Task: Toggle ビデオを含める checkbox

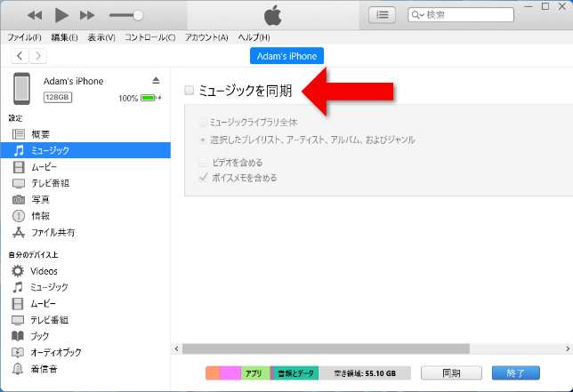Action: (x=203, y=162)
